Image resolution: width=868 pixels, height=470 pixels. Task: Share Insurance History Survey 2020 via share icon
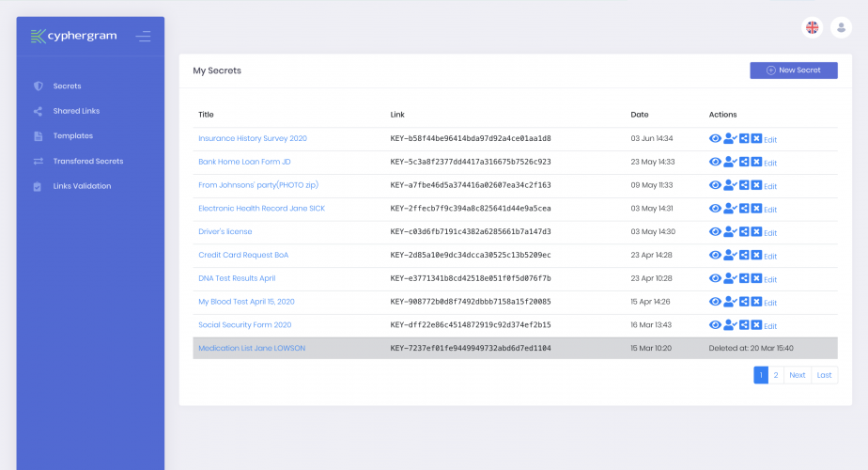pos(745,138)
